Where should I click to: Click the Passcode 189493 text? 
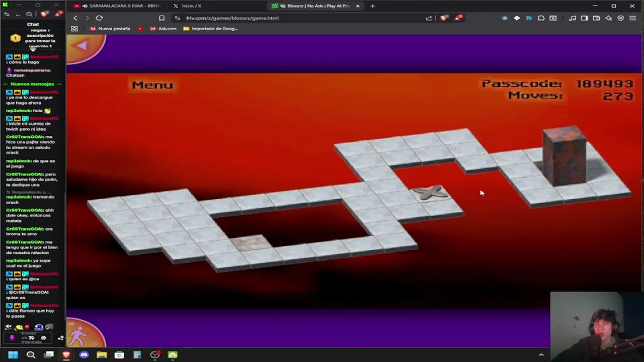point(557,83)
